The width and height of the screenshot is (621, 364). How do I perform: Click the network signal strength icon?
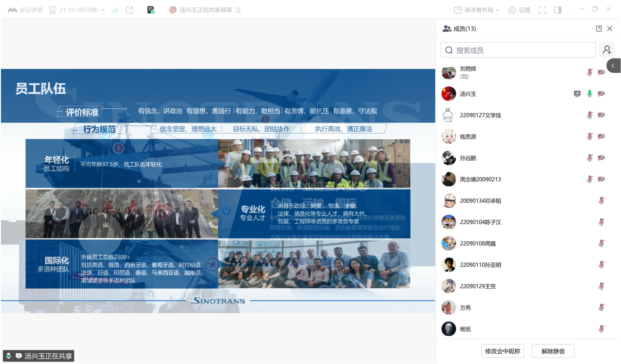[115, 10]
